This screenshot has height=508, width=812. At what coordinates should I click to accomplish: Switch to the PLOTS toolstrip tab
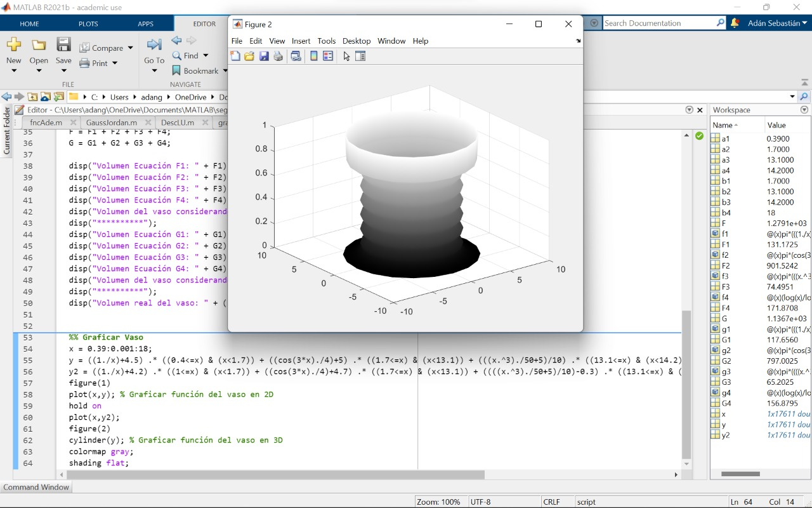point(88,23)
